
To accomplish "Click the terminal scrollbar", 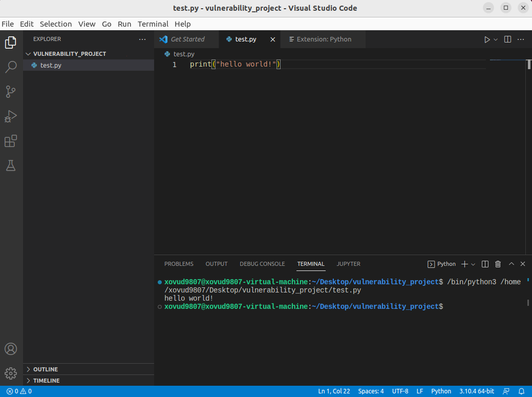I will pos(528,302).
